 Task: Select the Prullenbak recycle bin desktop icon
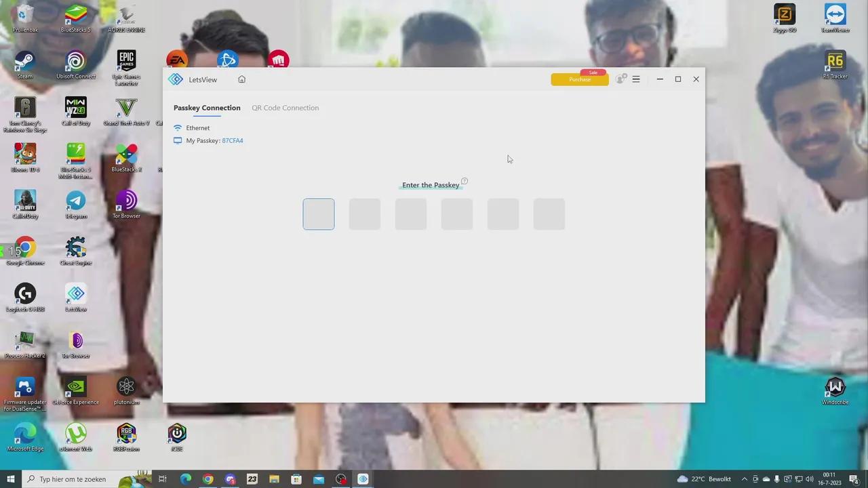click(x=25, y=18)
